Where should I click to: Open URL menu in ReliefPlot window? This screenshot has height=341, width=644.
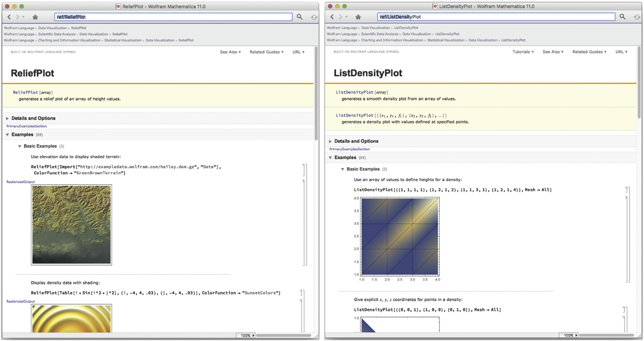(298, 52)
